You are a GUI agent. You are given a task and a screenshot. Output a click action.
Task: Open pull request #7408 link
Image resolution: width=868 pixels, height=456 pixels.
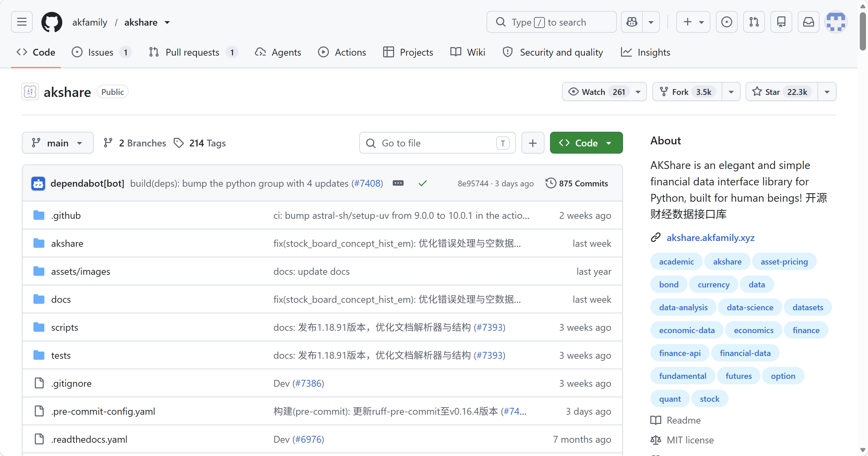coord(367,183)
